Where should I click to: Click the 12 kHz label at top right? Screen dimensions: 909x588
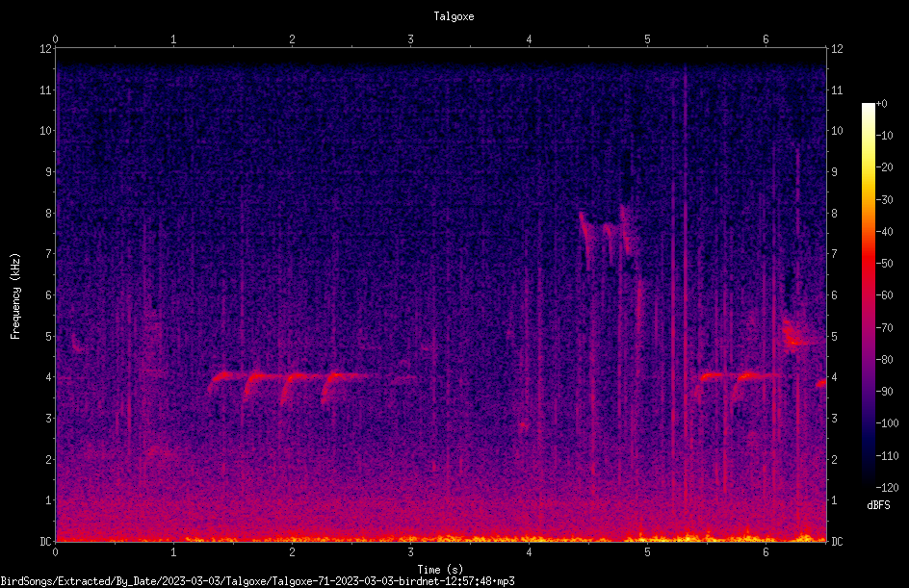(837, 49)
